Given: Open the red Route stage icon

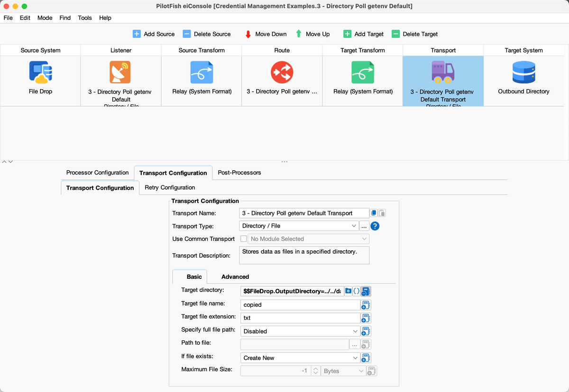Looking at the screenshot, I should click(x=282, y=73).
